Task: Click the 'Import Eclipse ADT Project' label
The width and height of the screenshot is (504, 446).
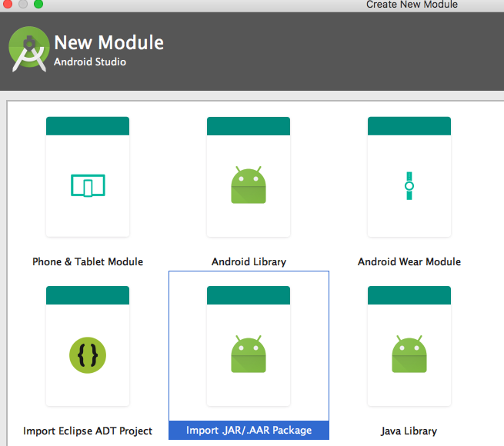Action: 88,431
